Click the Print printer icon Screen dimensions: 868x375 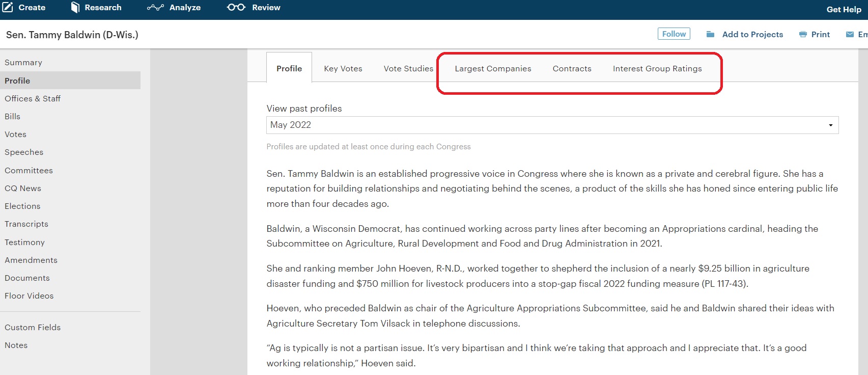point(803,34)
